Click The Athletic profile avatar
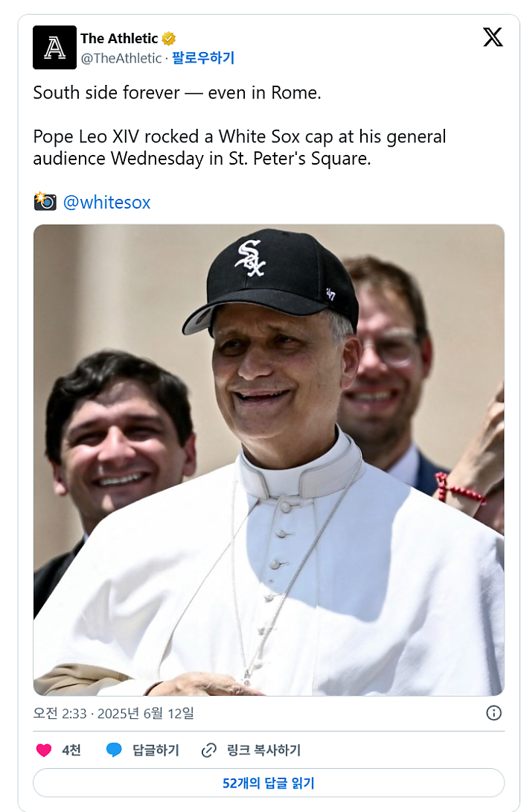Screen dimensions: 521x812 coord(54,48)
